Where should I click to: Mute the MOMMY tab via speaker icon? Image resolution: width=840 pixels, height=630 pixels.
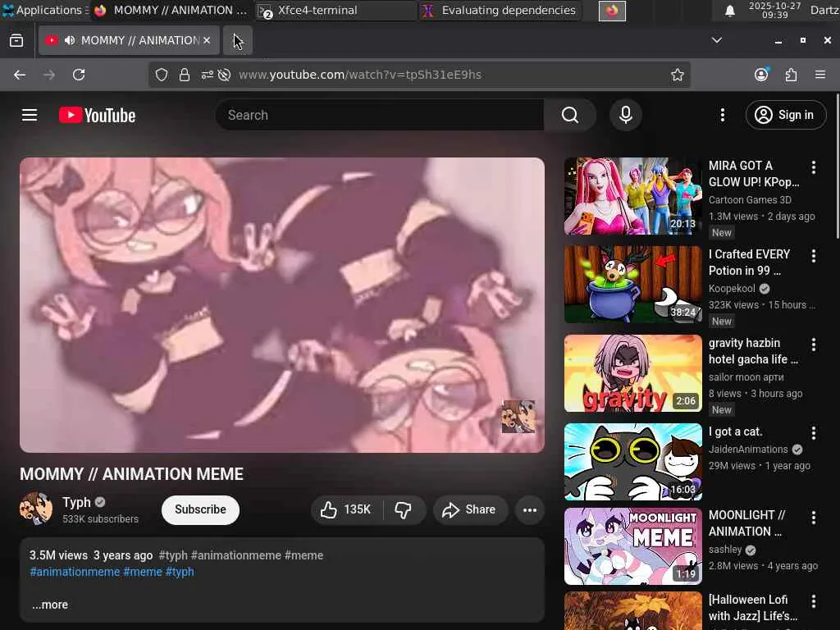tap(70, 41)
